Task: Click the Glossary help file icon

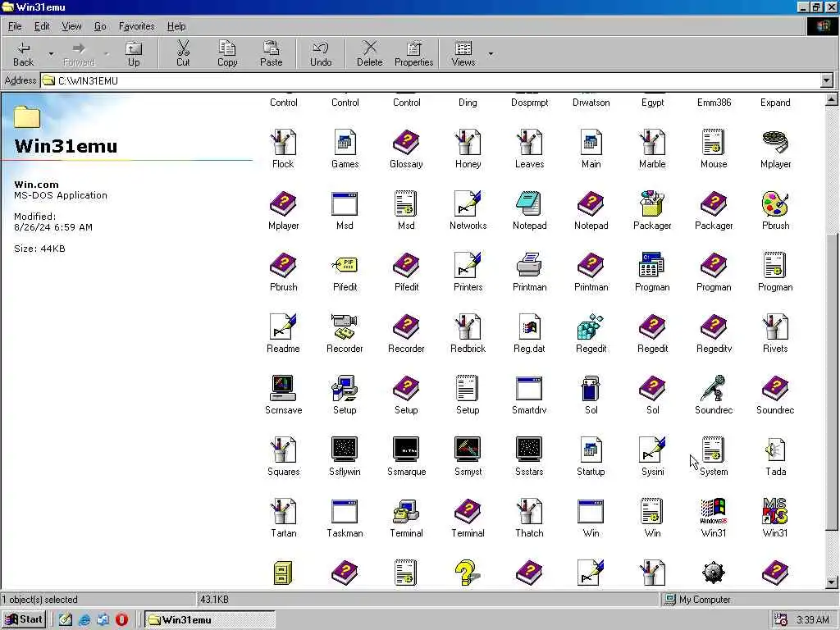Action: tap(406, 143)
